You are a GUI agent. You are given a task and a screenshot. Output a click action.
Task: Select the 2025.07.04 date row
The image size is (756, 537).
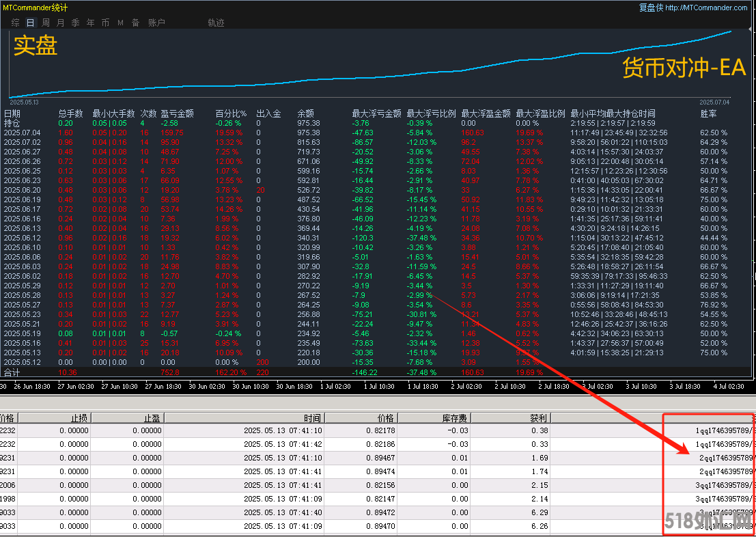[x=22, y=133]
